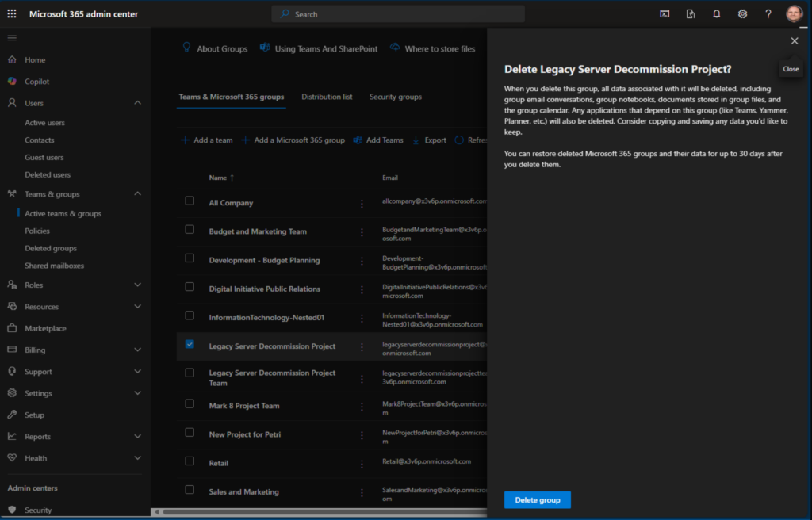
Task: Switch to the Distribution list tab
Action: pos(327,96)
